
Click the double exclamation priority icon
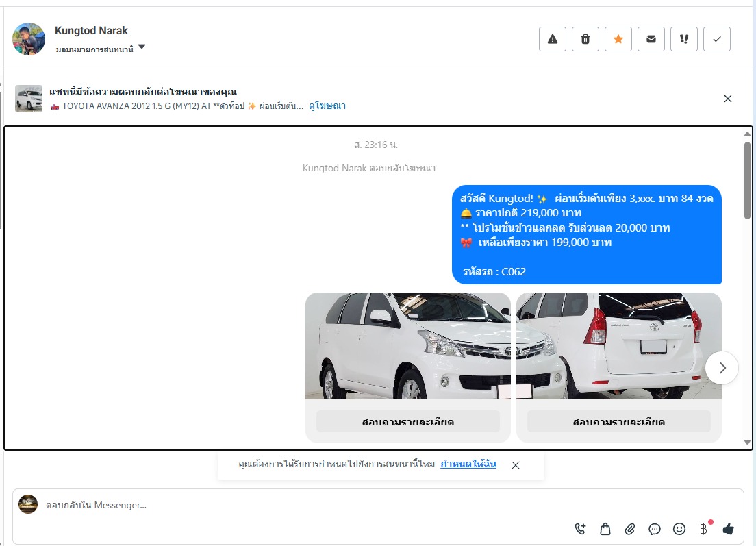click(684, 39)
